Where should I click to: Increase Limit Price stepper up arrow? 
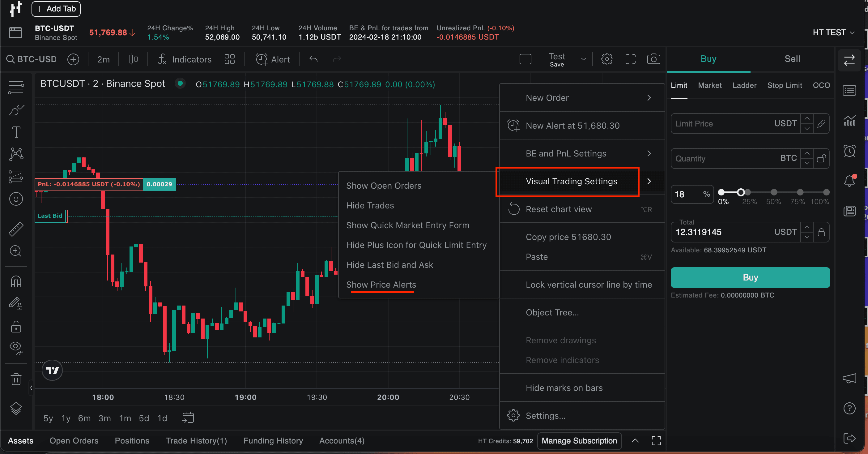point(807,119)
